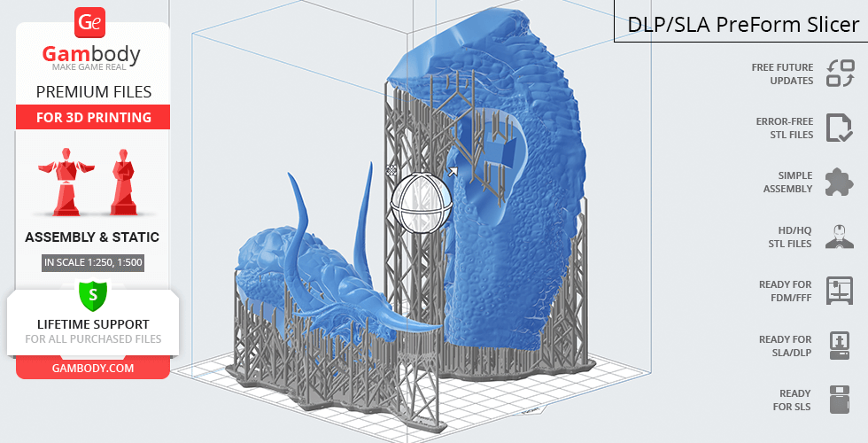Click the LIFETIME SUPPORT heading text
868x443 pixels.
click(x=92, y=324)
